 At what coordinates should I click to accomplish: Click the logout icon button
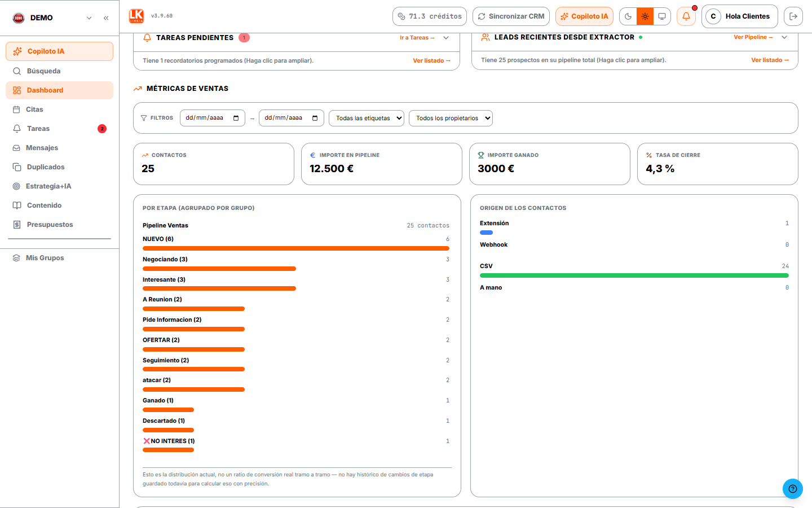(793, 16)
